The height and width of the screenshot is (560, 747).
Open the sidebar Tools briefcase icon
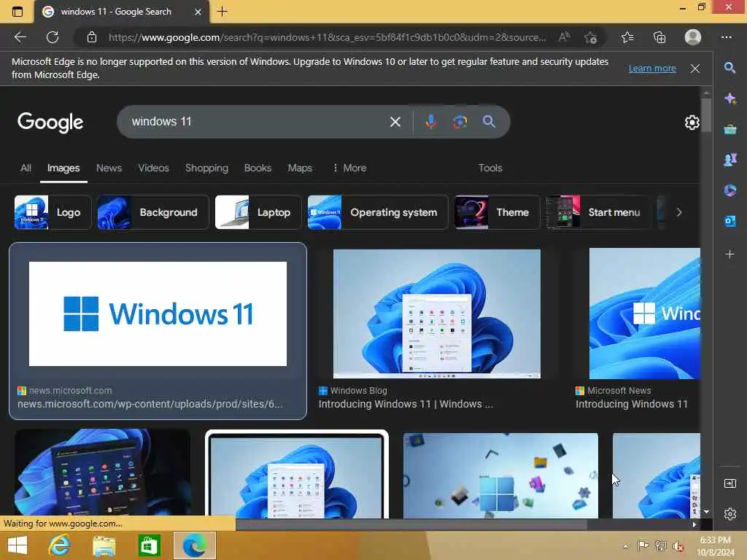[x=729, y=129]
